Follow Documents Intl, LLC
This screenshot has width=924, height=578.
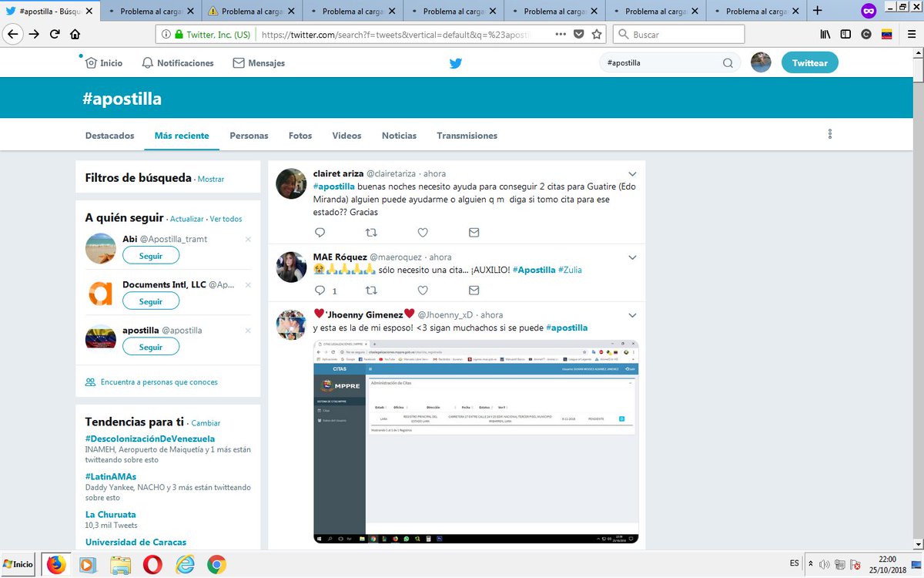(x=151, y=301)
